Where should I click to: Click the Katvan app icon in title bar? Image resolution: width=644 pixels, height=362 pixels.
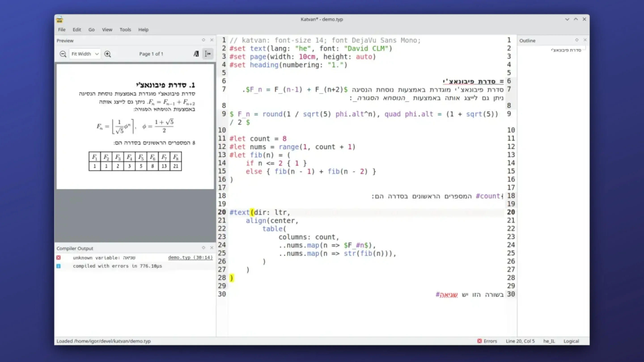[x=59, y=19]
